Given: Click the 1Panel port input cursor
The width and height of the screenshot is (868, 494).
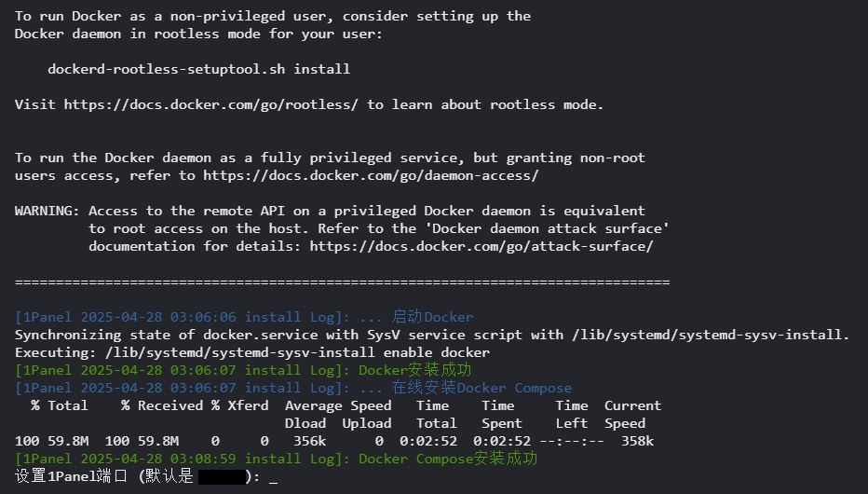Looking at the screenshot, I should click(273, 477).
